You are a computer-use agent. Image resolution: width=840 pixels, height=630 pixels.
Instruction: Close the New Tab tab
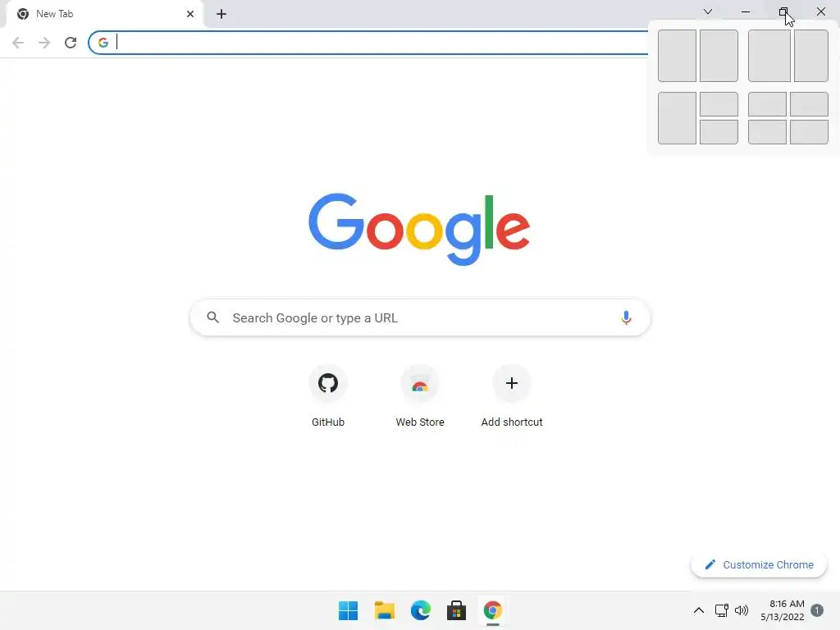pos(190,14)
